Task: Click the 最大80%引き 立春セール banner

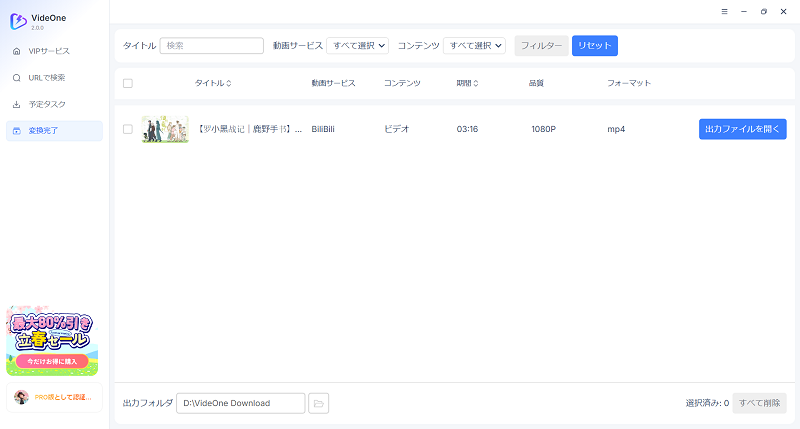Action: coord(52,341)
